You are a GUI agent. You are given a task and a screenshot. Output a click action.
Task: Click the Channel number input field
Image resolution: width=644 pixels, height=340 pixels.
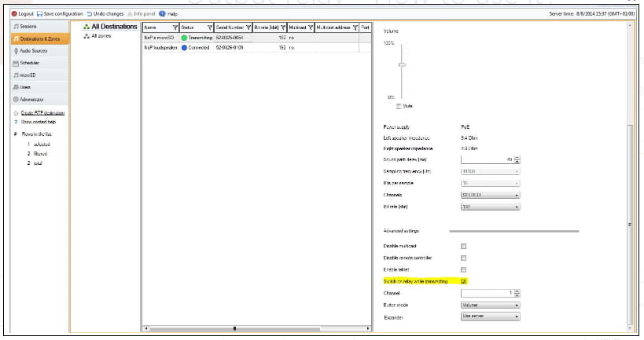pyautogui.click(x=487, y=293)
